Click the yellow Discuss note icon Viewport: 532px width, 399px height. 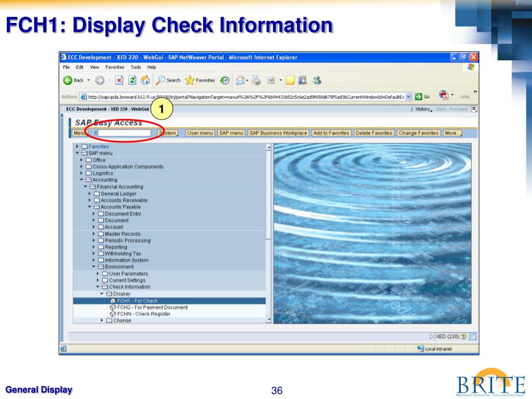coord(290,81)
